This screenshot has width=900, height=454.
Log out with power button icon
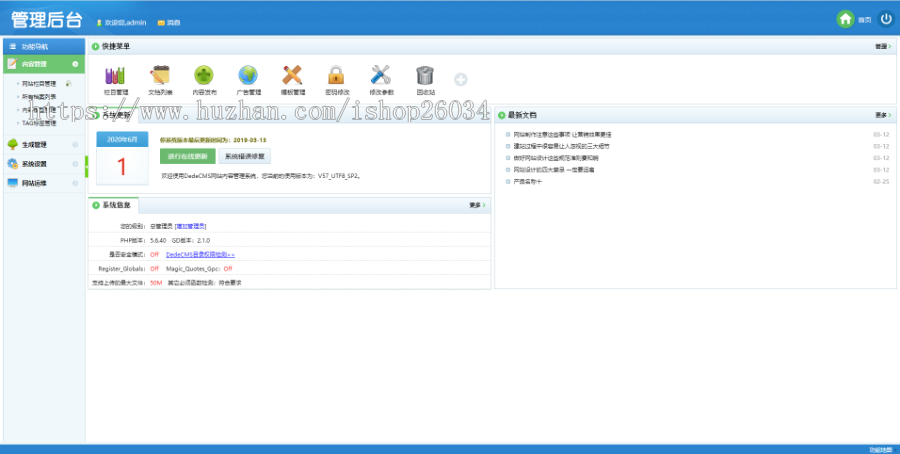(886, 20)
